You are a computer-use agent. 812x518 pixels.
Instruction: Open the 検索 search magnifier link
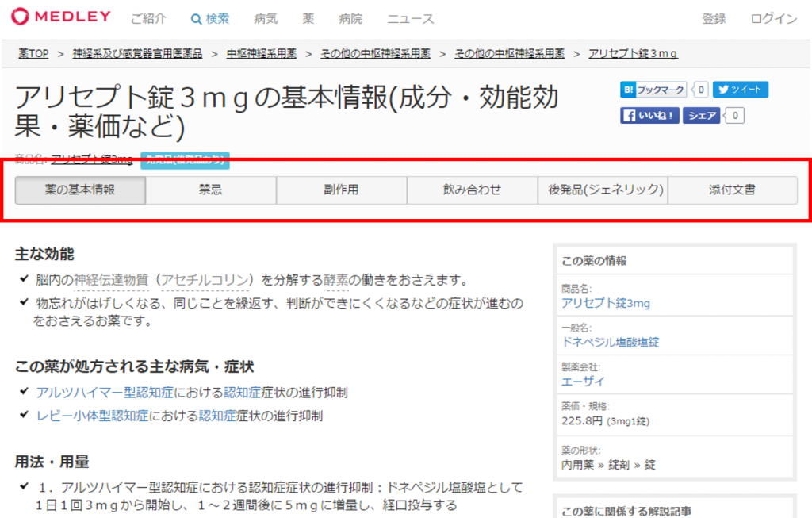(x=209, y=19)
